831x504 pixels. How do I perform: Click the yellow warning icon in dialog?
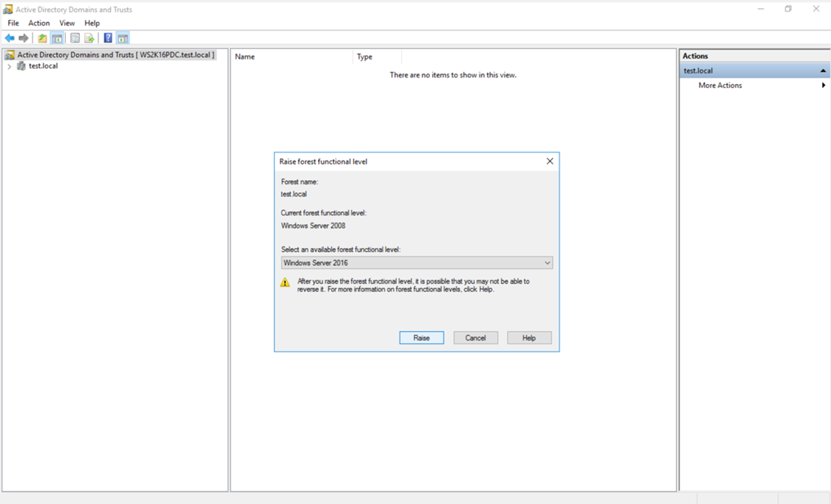(285, 282)
